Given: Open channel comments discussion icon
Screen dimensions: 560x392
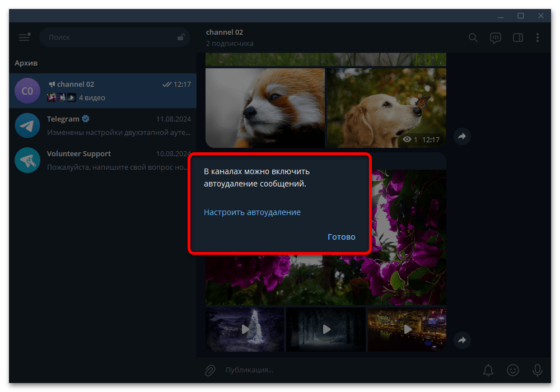Looking at the screenshot, I should click(495, 38).
